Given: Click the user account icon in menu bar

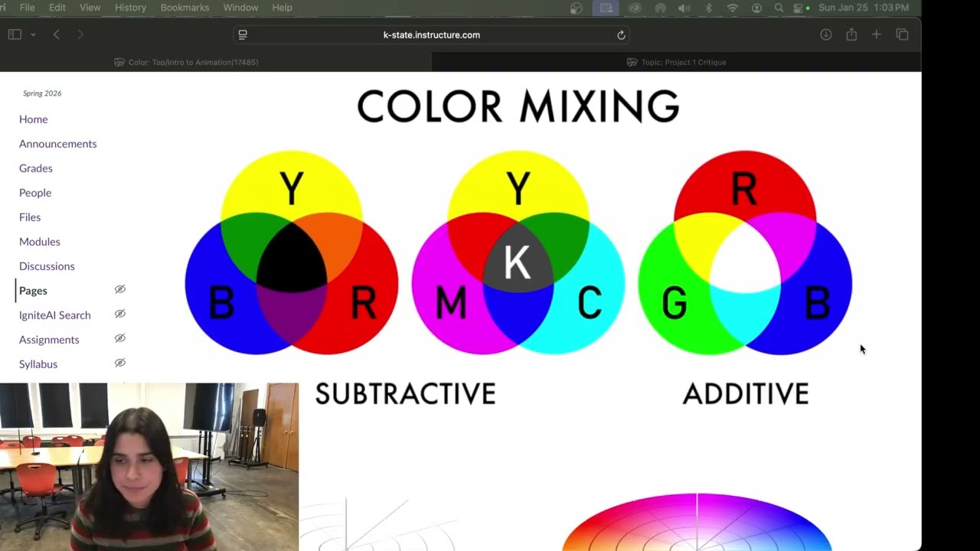Looking at the screenshot, I should (x=756, y=8).
